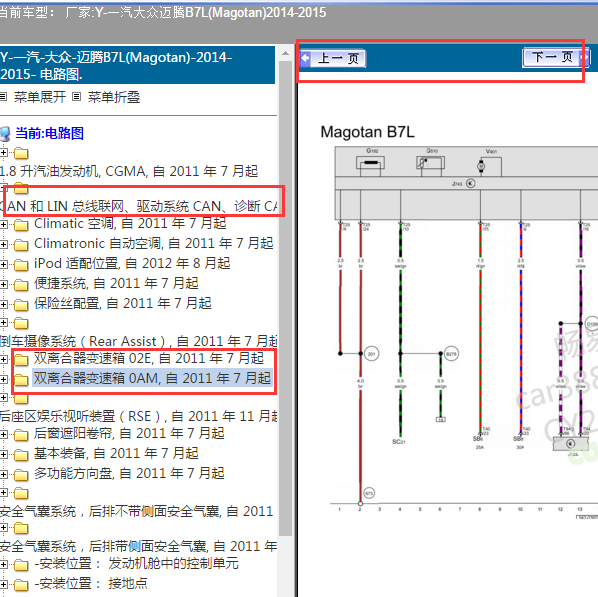Viewport: 598px width, 597px height.
Task: Select 1.8 升汽油发动机, CGMA entry
Action: pos(129,171)
